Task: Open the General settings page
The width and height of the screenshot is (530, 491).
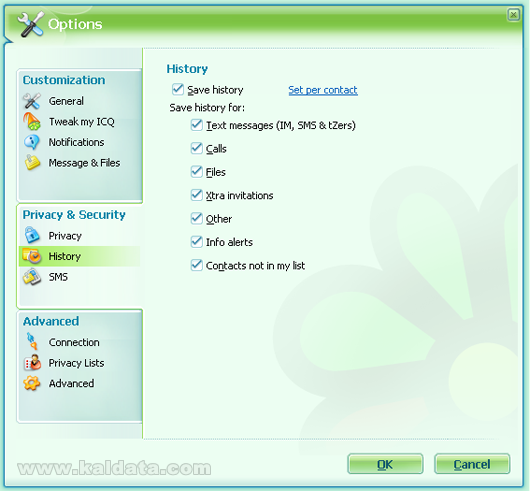Action: tap(66, 101)
